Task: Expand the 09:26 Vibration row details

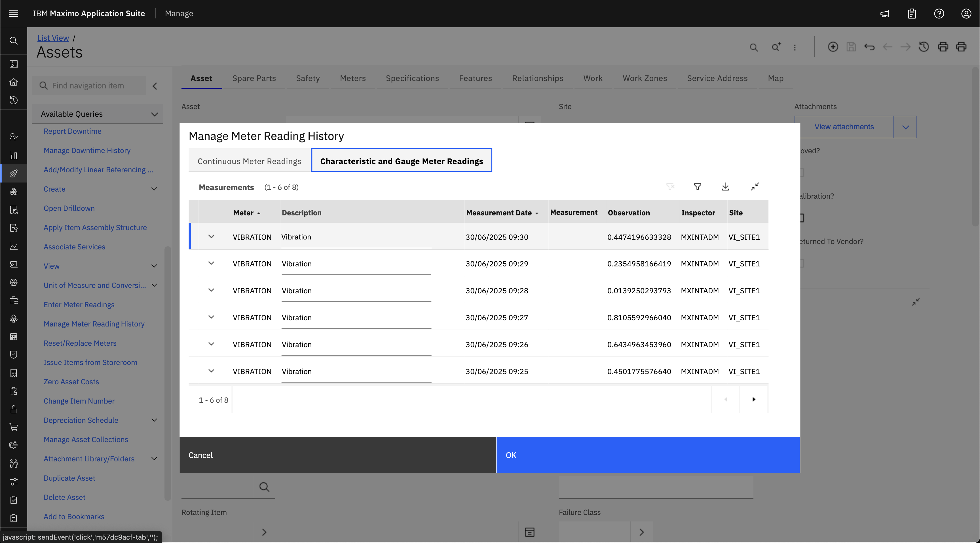Action: (211, 344)
